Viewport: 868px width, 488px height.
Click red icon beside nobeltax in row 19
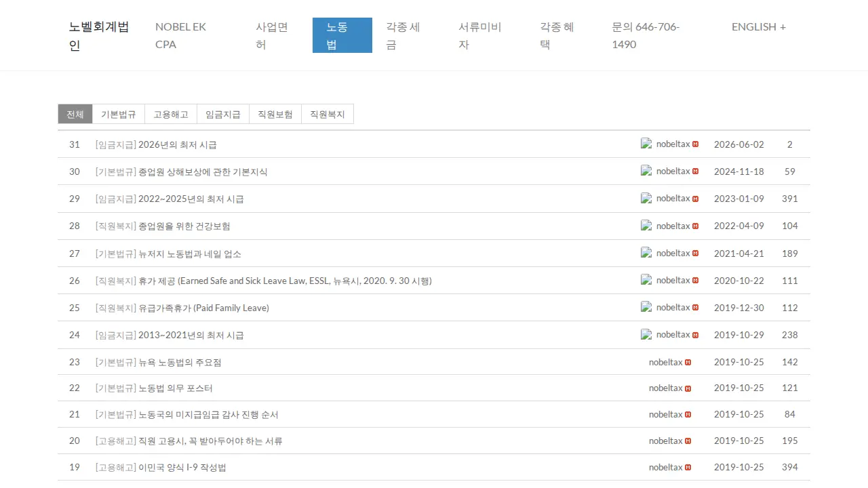pos(688,468)
